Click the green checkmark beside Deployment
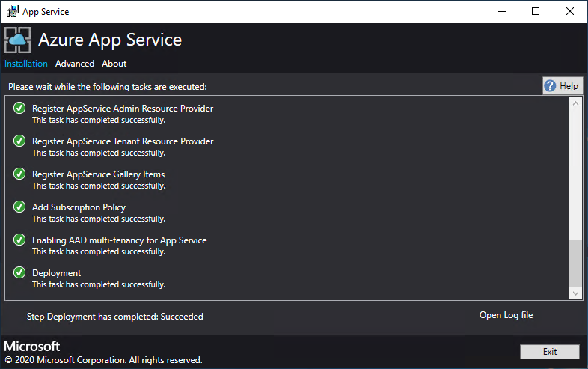Screen dimensions: 588x369 [19, 273]
